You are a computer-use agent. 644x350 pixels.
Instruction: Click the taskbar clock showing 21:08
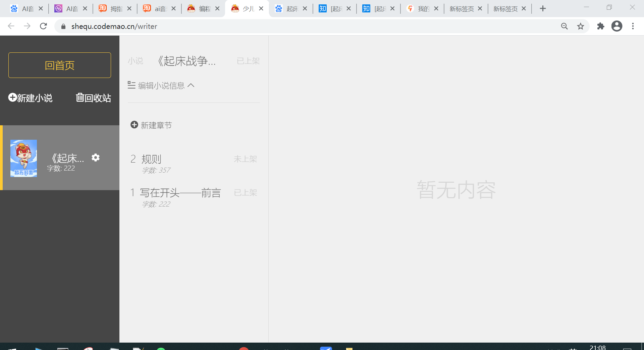coord(598,347)
